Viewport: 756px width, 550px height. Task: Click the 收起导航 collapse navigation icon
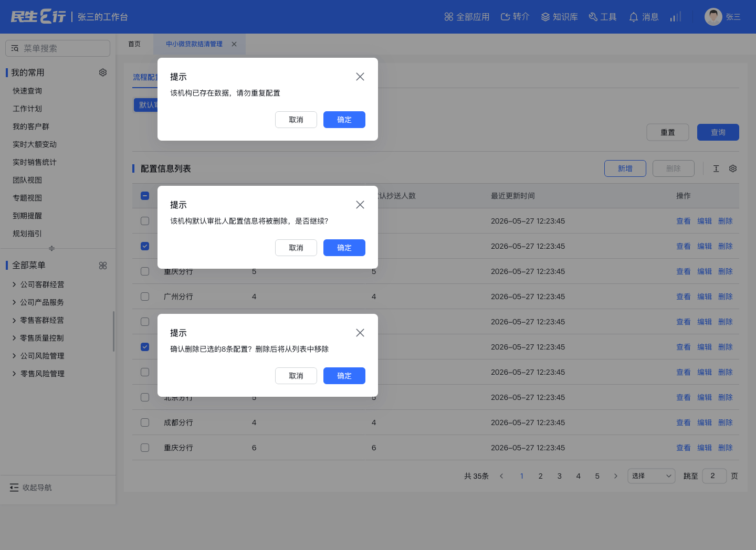(14, 488)
